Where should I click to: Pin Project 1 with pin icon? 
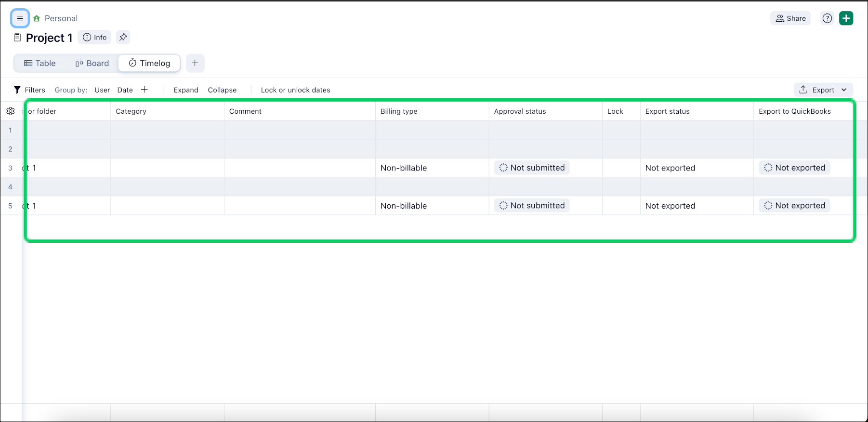click(x=123, y=37)
